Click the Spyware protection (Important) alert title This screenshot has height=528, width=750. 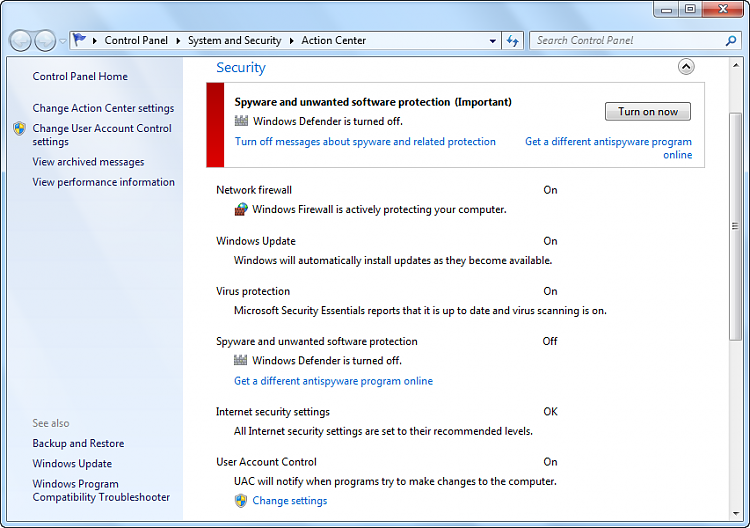click(373, 102)
